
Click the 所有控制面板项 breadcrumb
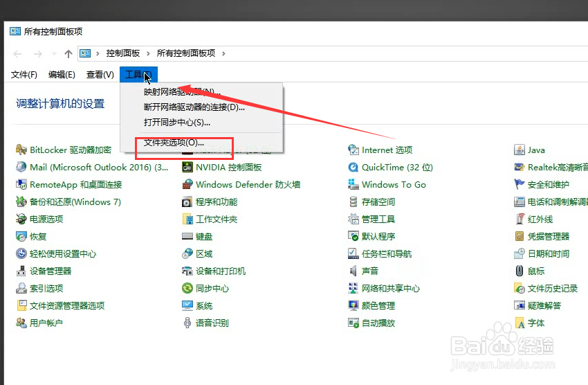point(186,53)
